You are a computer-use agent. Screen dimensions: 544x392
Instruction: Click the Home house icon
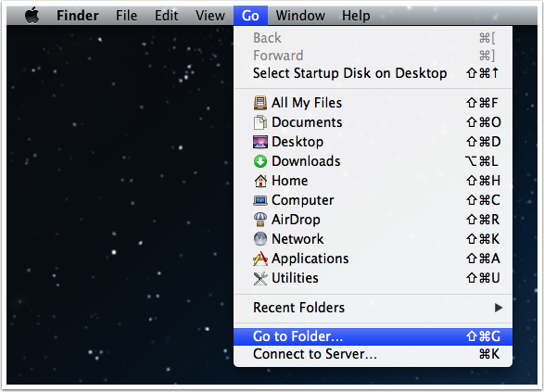coord(260,181)
